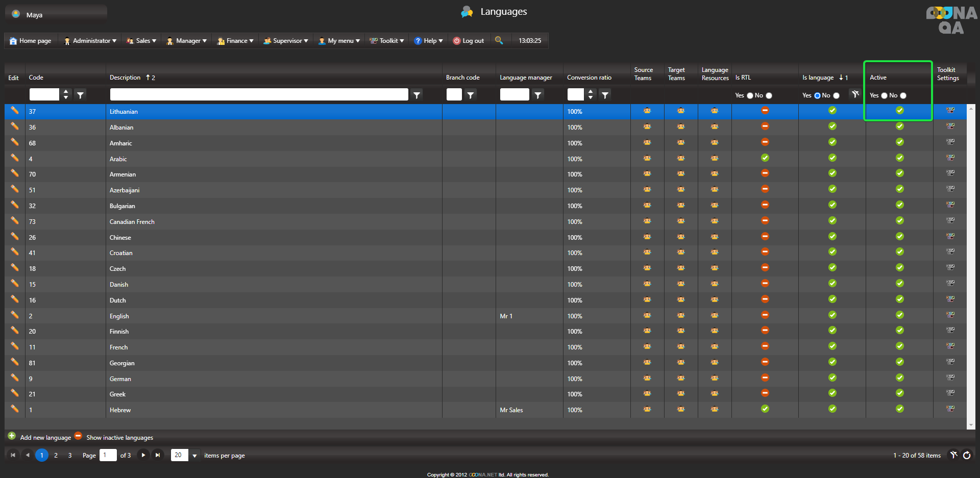Viewport: 980px width, 478px height.
Task: Expand the Finance dropdown menu
Action: [x=235, y=41]
